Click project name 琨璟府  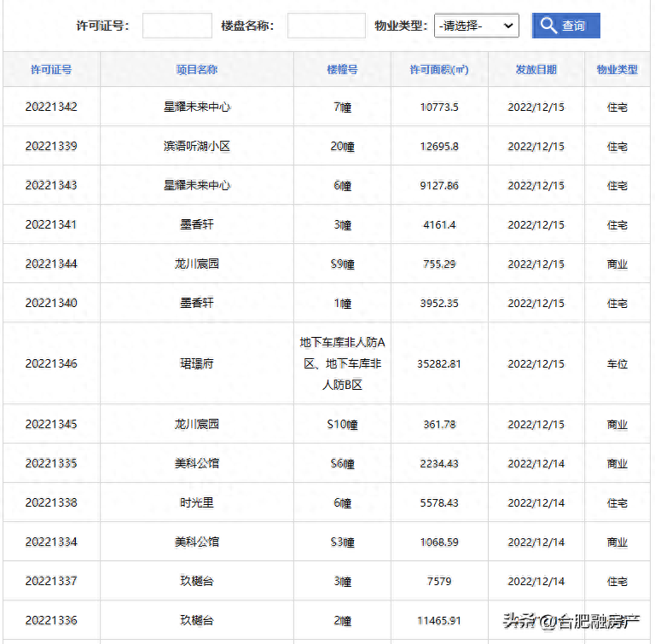tap(197, 363)
